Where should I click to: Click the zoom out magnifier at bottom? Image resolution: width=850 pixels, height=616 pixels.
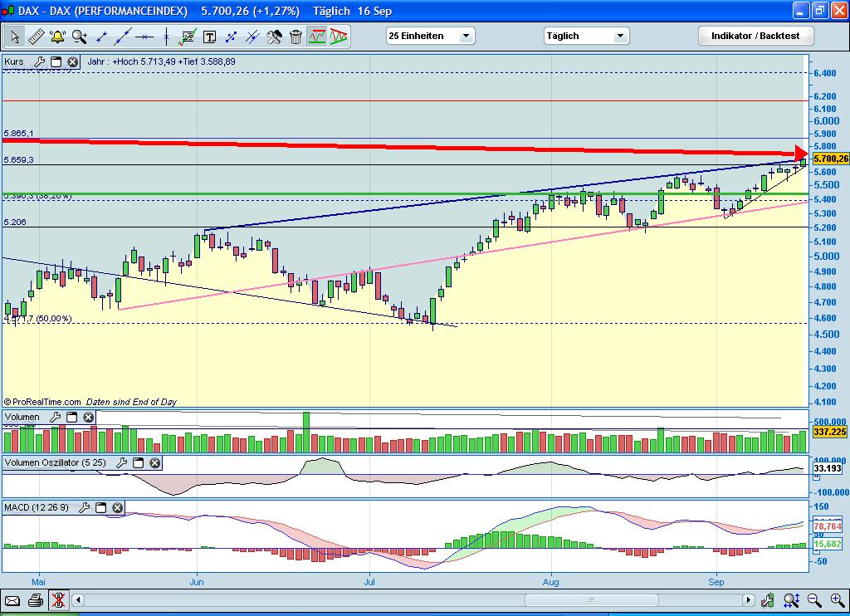814,600
